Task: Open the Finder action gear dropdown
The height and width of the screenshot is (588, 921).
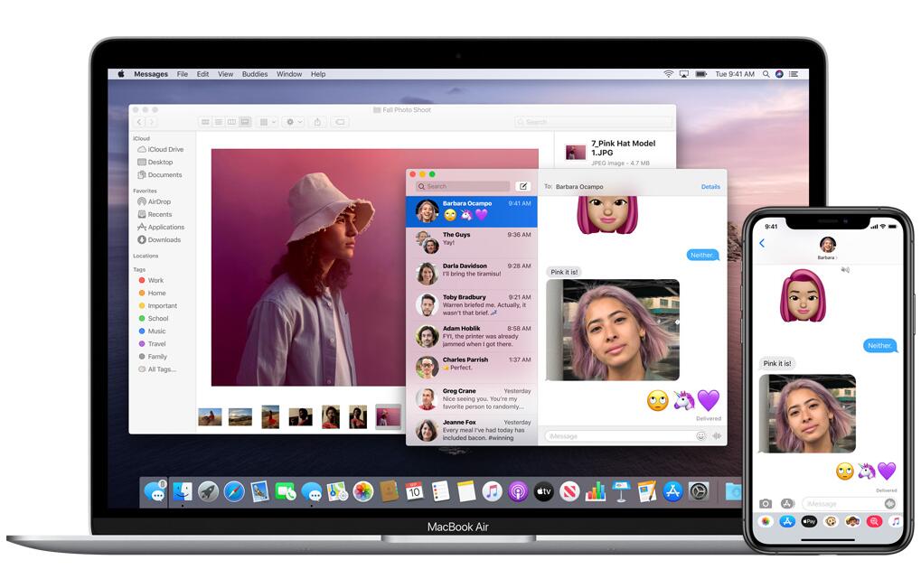Action: tap(292, 122)
